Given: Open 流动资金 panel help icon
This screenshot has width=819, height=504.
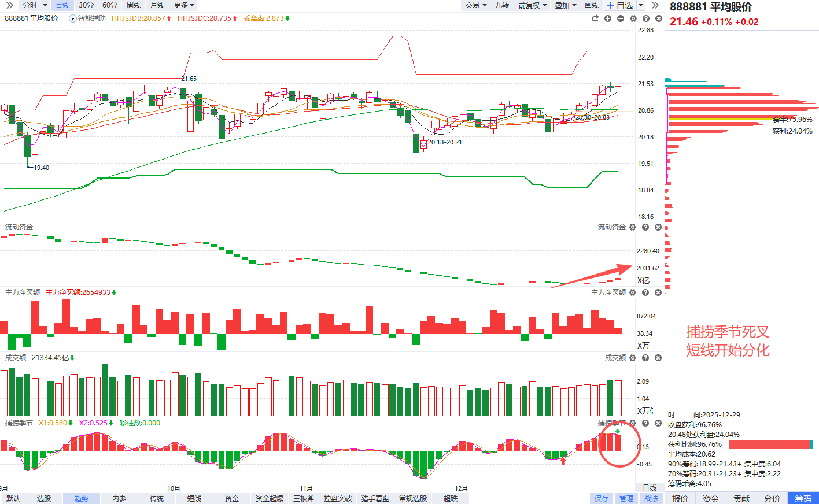Looking at the screenshot, I should [645, 227].
